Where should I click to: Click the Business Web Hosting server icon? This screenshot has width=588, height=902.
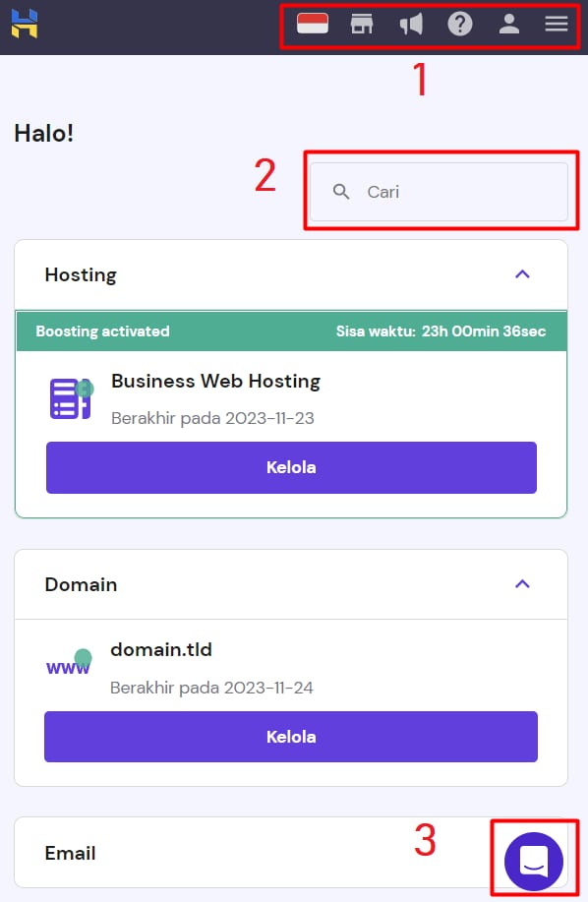71,398
